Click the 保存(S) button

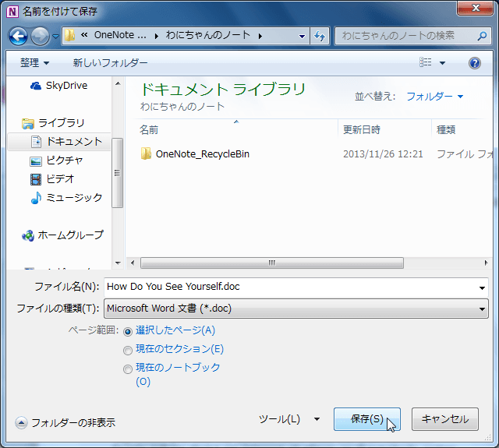point(367,419)
